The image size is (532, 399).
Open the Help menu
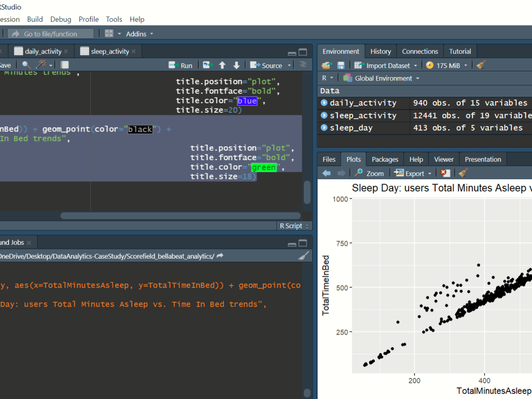137,19
